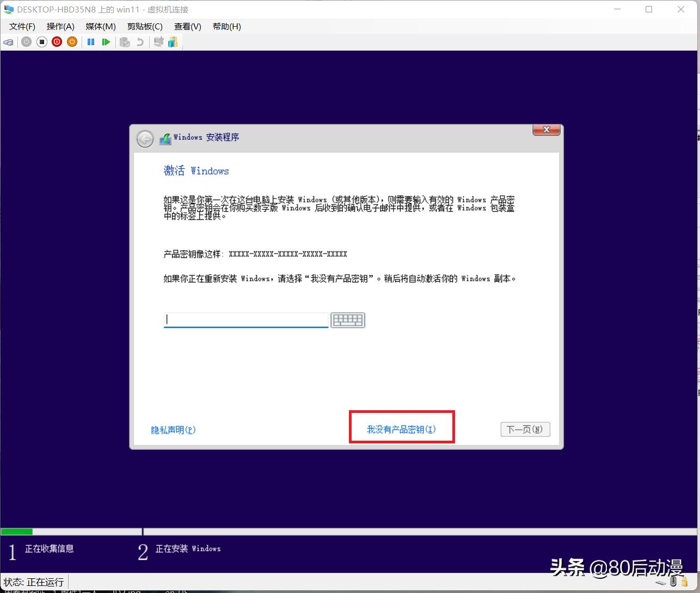Screen dimensions: 700x593
Task: Click the green installation progress bar
Action: [16, 532]
